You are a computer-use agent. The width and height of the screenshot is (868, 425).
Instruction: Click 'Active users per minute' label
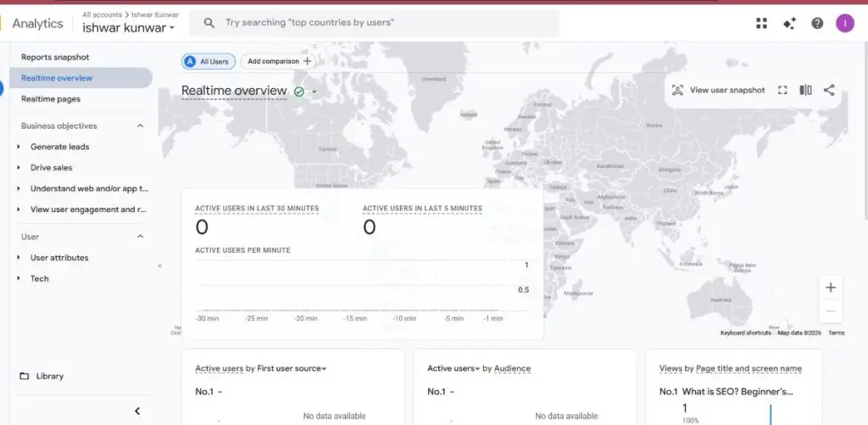[242, 250]
